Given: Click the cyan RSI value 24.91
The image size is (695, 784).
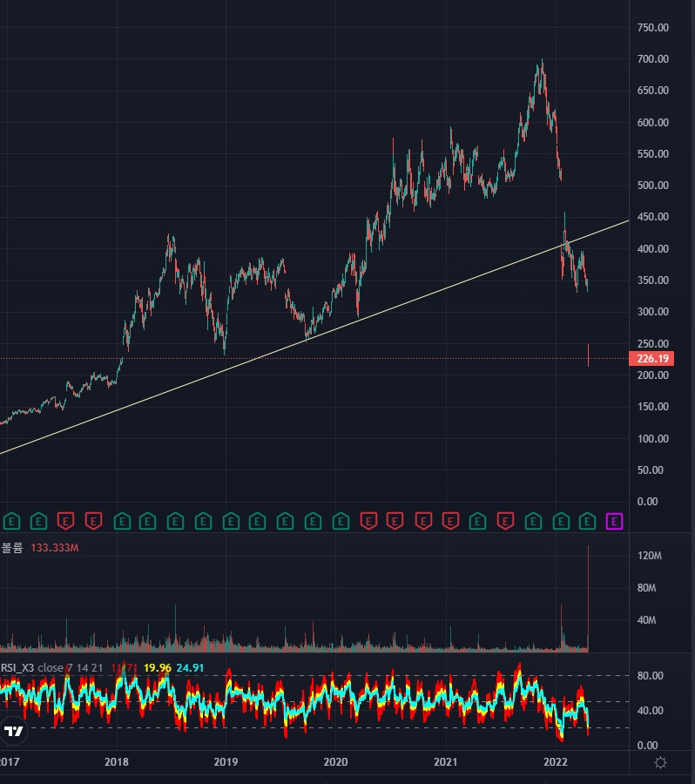Looking at the screenshot, I should (190, 668).
